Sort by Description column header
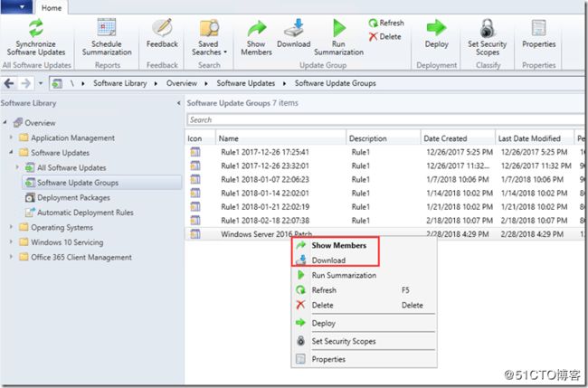Screen dimensions: 588x388 point(383,138)
